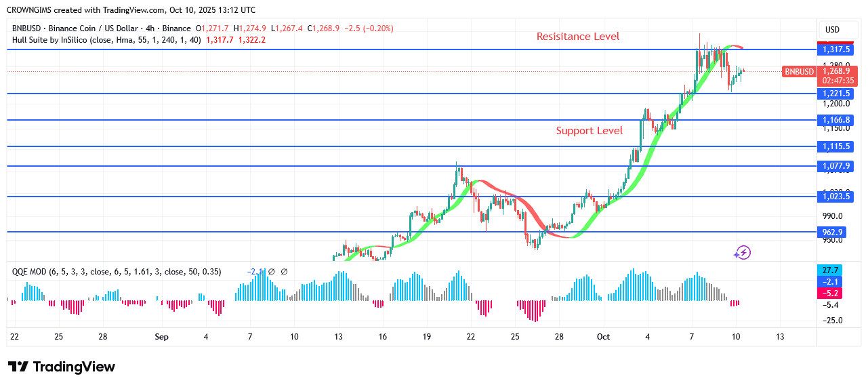Click the red BNBUSD price tag
This screenshot has width=868, height=387.
coord(800,71)
